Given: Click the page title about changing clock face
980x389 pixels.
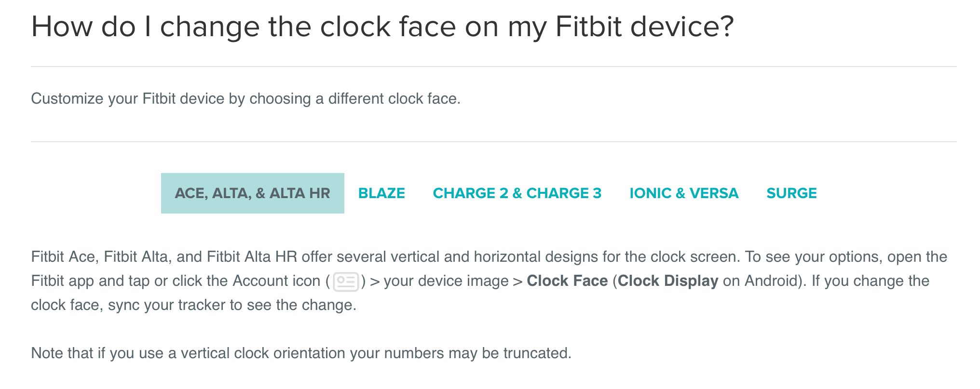Looking at the screenshot, I should point(382,27).
